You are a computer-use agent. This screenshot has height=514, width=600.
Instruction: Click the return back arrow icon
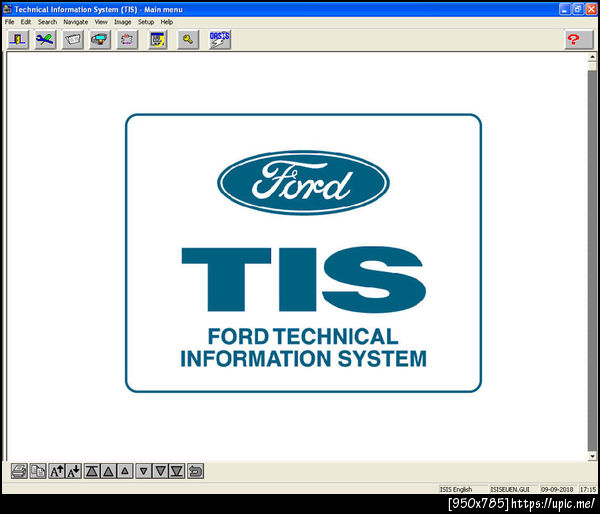point(195,471)
